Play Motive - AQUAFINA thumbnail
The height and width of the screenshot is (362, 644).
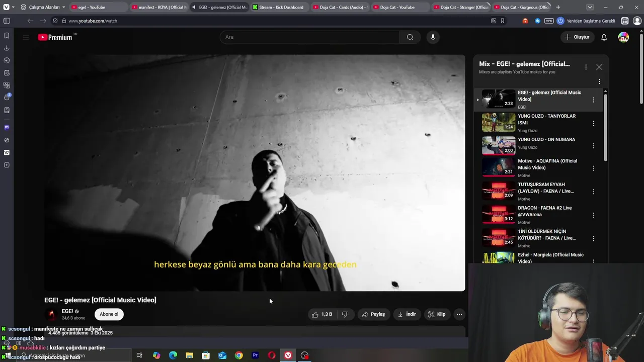[499, 167]
